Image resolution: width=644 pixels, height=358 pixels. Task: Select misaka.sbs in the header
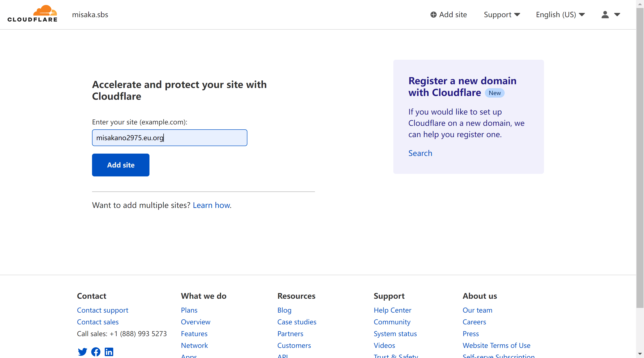coord(90,15)
